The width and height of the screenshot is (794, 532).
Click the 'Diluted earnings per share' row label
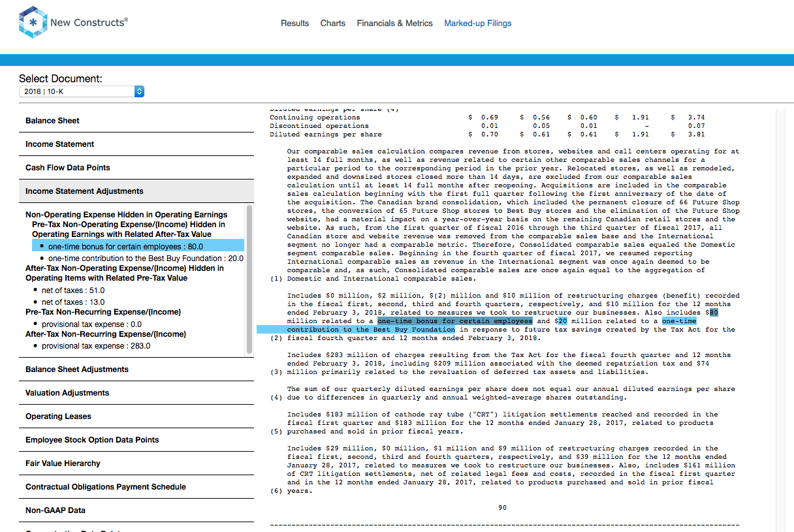coord(326,134)
